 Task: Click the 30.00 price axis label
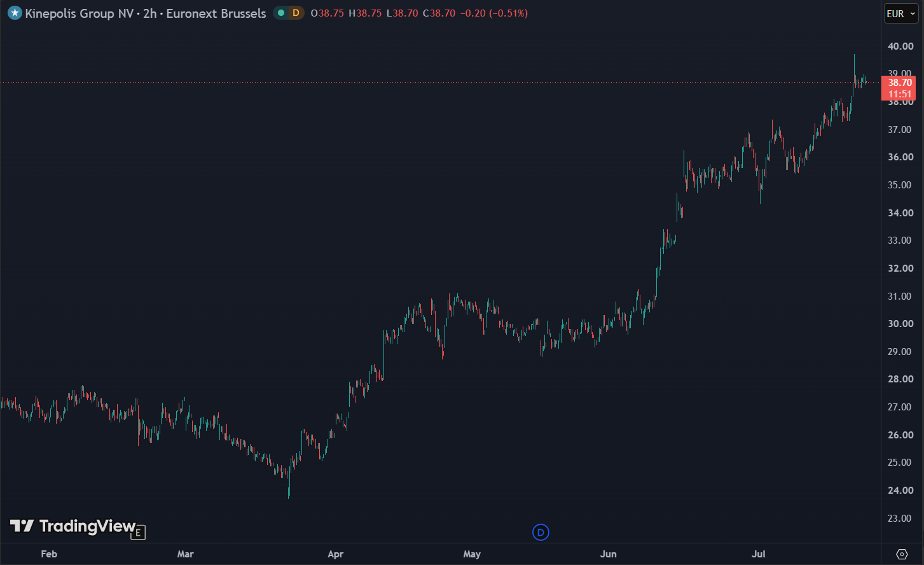[x=900, y=324]
